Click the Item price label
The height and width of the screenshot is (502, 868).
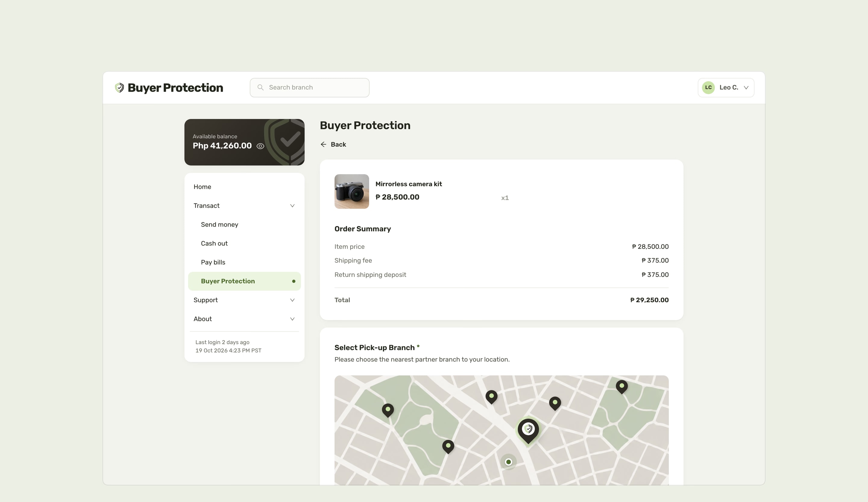point(349,246)
